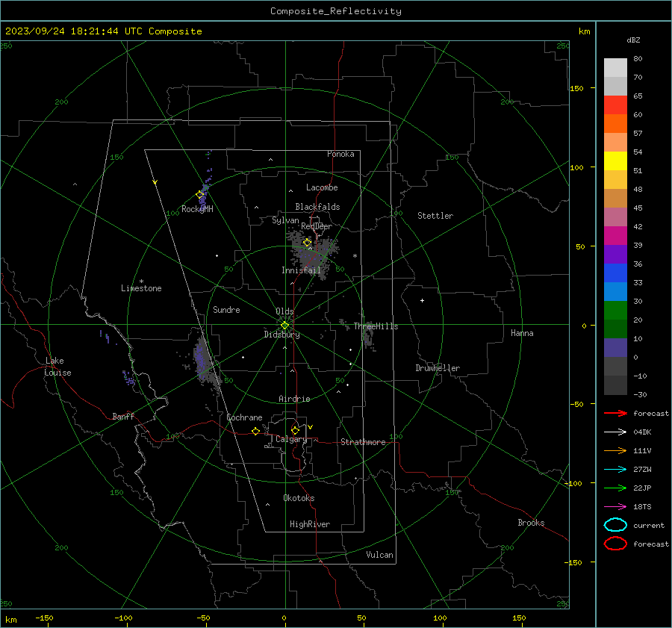This screenshot has height=628, width=672.
Task: Click the Ponoka city label
Action: [340, 154]
